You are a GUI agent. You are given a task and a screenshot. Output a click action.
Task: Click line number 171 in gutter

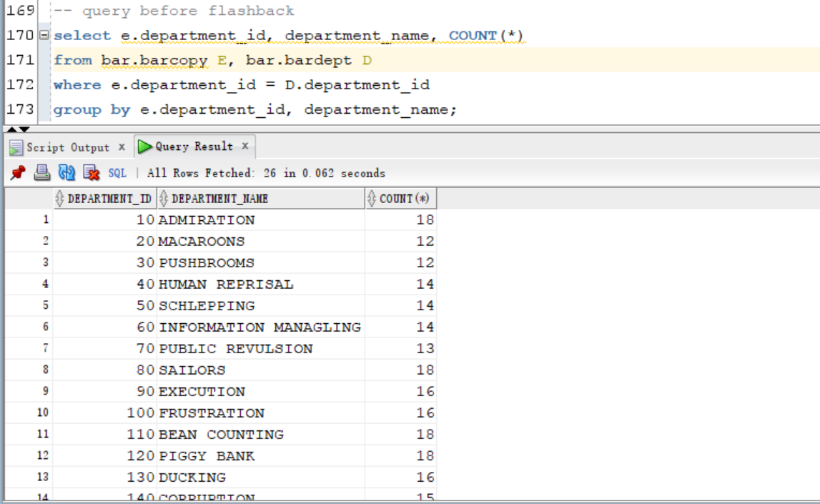click(x=20, y=59)
